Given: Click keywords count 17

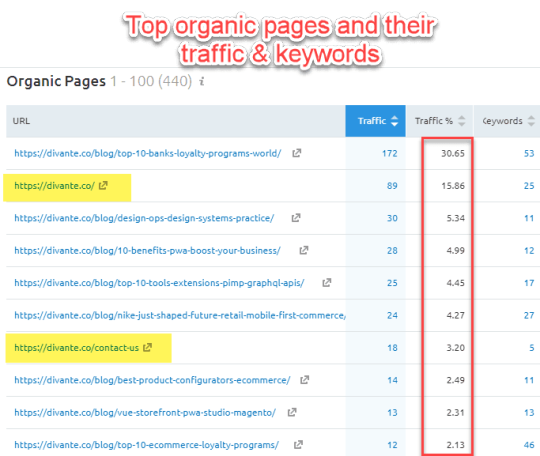Looking at the screenshot, I should tap(529, 283).
